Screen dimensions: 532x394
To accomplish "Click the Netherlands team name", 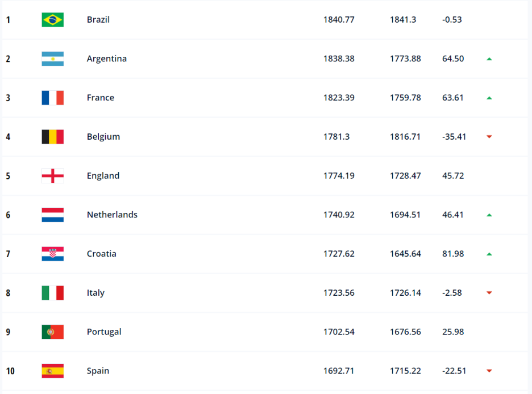I will point(112,215).
